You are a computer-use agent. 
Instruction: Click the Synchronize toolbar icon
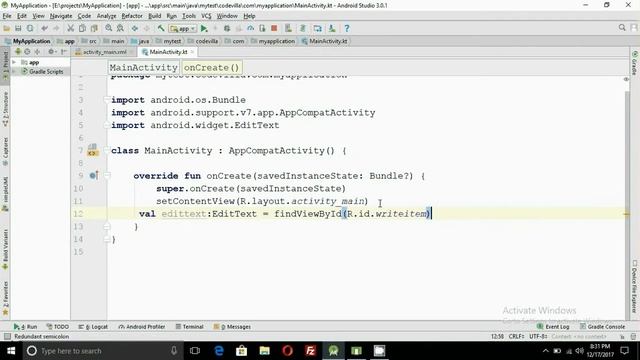pos(30,29)
